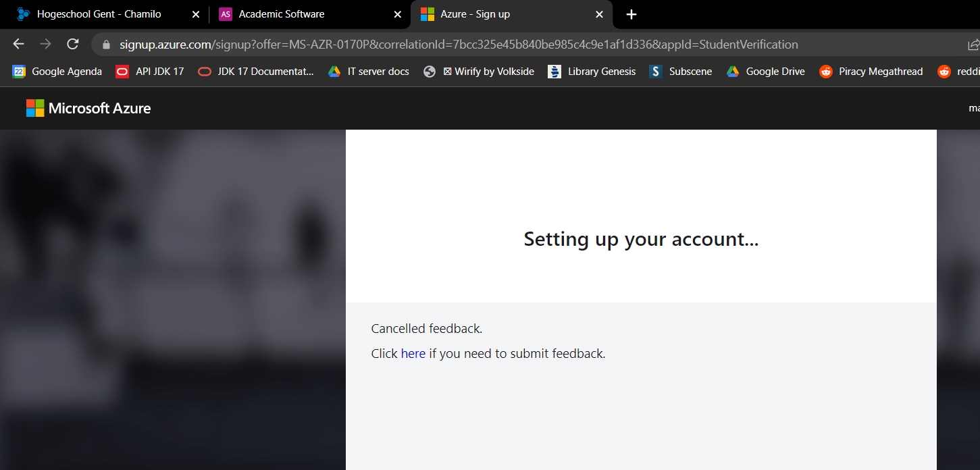
Task: Click 'here' link to submit feedback
Action: click(413, 353)
